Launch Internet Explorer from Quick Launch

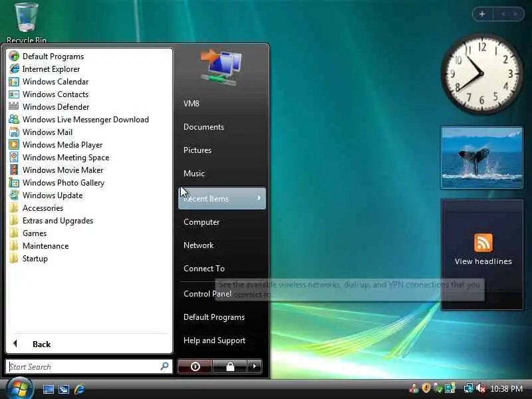point(79,389)
